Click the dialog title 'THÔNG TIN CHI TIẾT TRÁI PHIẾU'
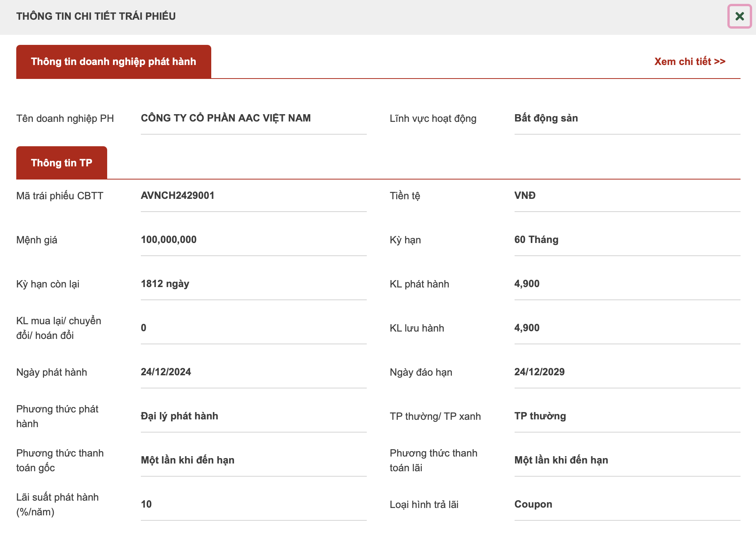 click(x=96, y=16)
